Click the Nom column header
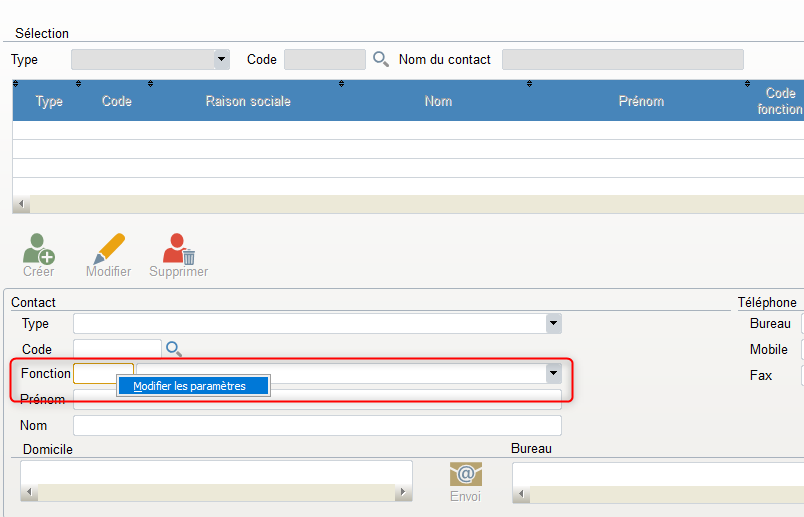 click(x=438, y=101)
